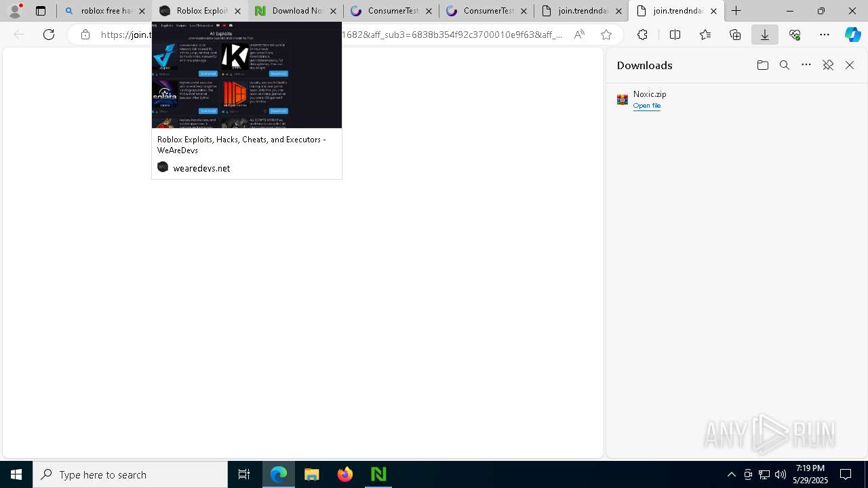Open the tab actions menu icon
Viewport: 868px width, 488px height.
[x=41, y=11]
